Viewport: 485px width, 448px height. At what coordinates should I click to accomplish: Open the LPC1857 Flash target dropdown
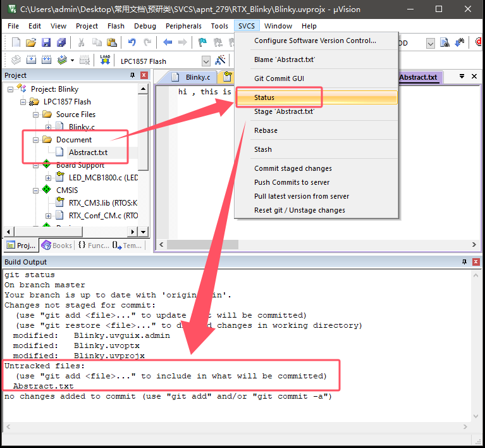206,61
